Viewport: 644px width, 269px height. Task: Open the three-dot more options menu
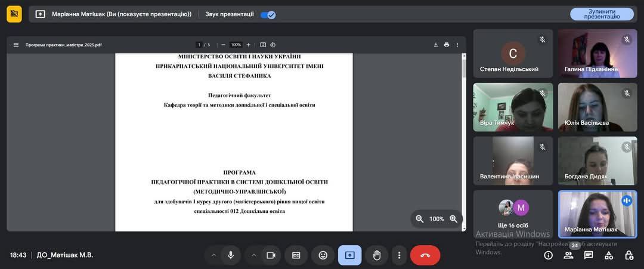399,255
